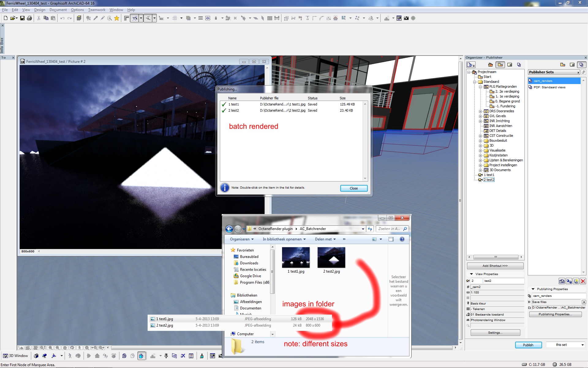The width and height of the screenshot is (588, 368).
Task: Collapse the View Properties section
Action: pos(471,274)
